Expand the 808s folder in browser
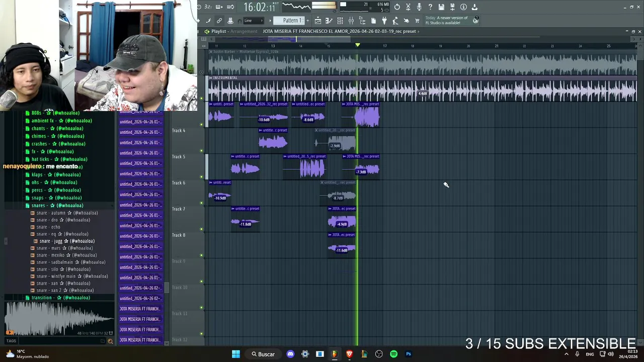The height and width of the screenshot is (362, 644). [55, 113]
